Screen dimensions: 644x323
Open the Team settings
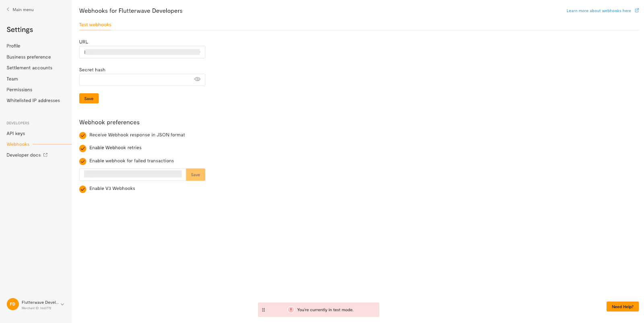pos(12,79)
